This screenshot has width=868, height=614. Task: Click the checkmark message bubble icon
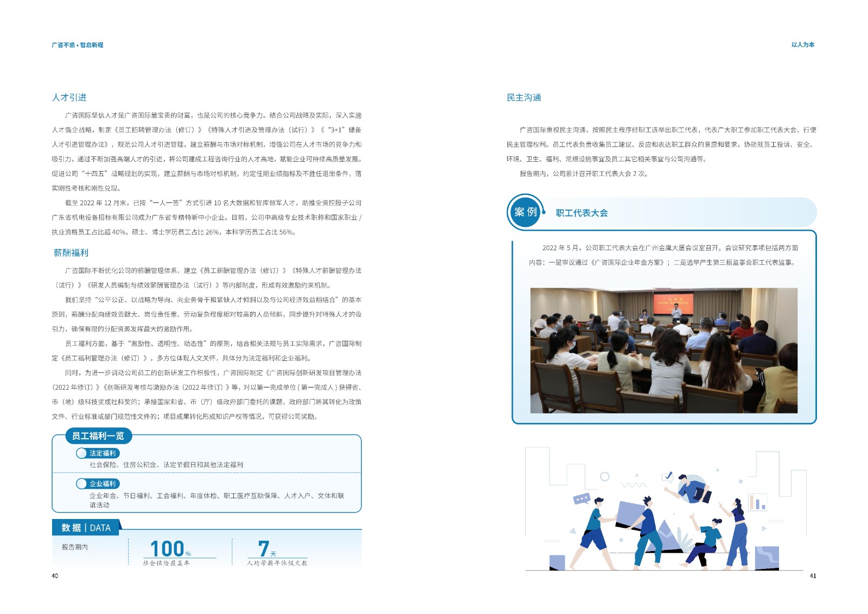click(x=667, y=477)
